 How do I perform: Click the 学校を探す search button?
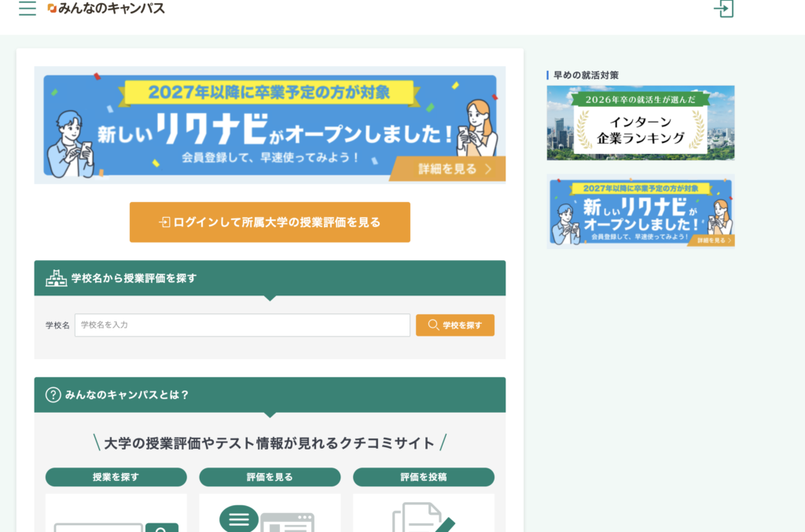click(x=455, y=325)
